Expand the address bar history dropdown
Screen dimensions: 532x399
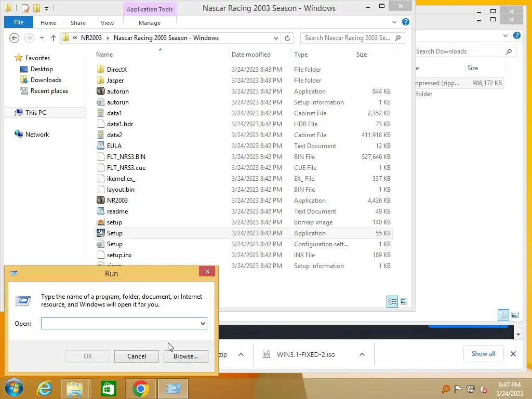point(276,38)
